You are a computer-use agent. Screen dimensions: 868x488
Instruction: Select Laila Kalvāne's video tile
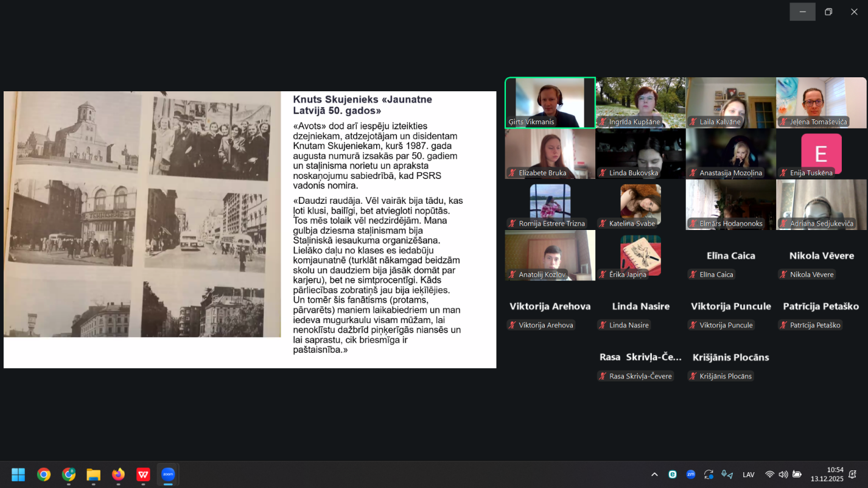(x=730, y=102)
